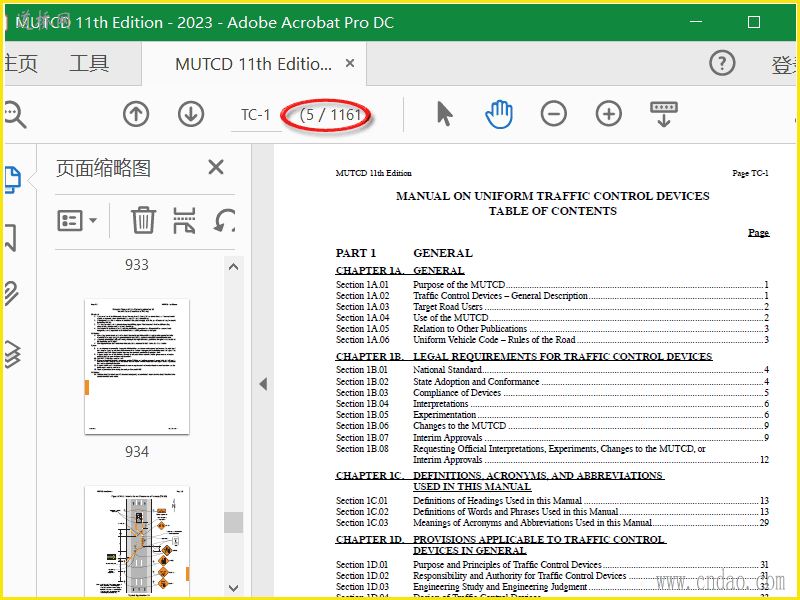The width and height of the screenshot is (800, 600).
Task: Click Section 1A.03 Target Road Users
Action: pyautogui.click(x=552, y=306)
